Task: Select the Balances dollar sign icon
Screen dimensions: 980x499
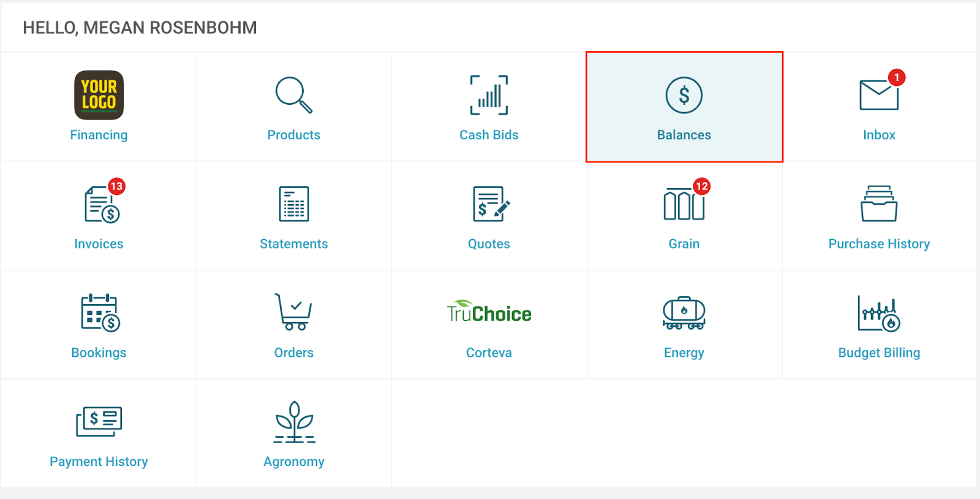Action: coord(684,95)
